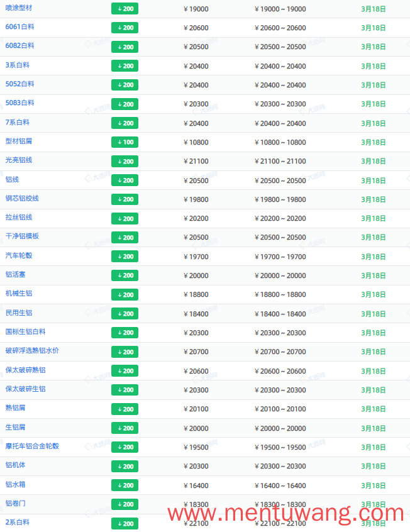Click the ↓100 badge for 型材铝屑
Screen dimensions: 410x532
(x=125, y=142)
